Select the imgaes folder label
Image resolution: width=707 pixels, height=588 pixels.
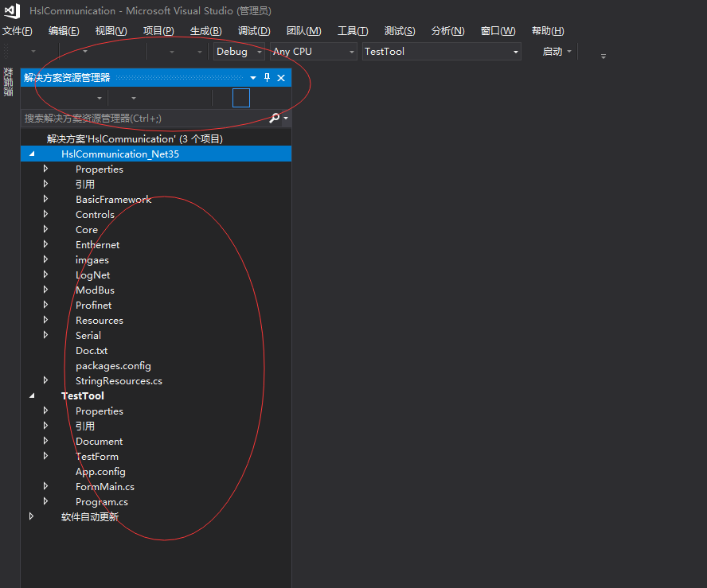click(92, 260)
